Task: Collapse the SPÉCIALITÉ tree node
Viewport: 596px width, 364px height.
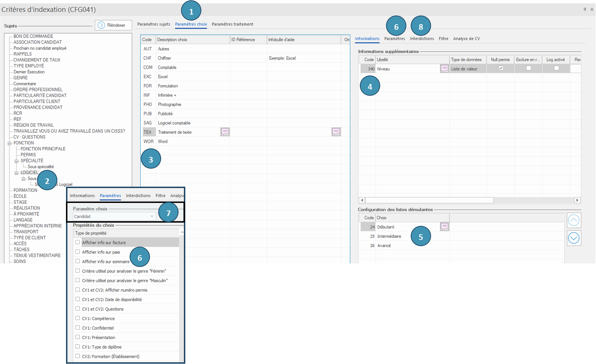Action: tap(17, 161)
